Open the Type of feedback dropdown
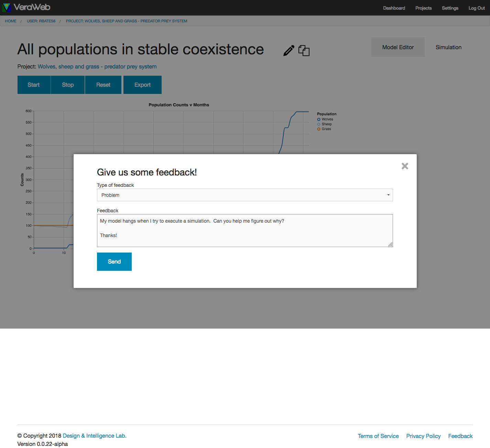This screenshot has height=448, width=490. tap(244, 195)
